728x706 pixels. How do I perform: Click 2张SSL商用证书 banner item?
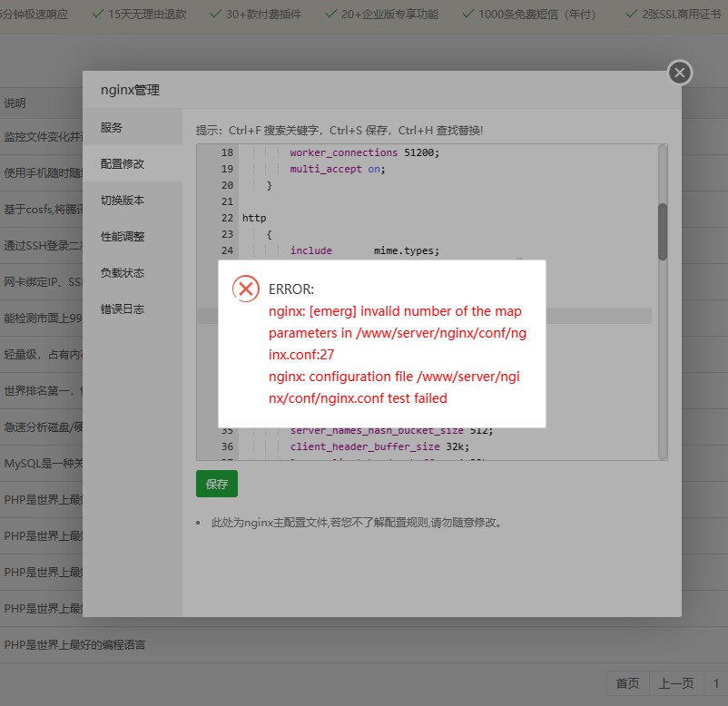tap(674, 15)
